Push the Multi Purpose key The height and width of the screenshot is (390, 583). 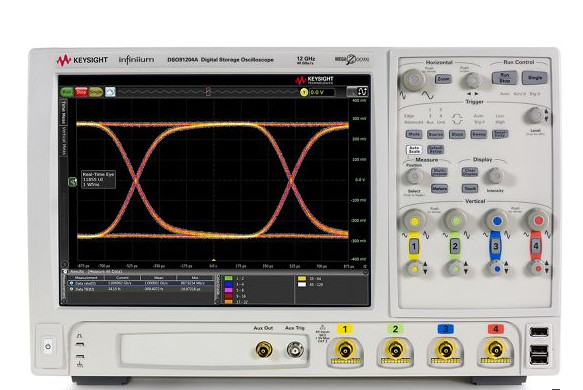coord(439,172)
